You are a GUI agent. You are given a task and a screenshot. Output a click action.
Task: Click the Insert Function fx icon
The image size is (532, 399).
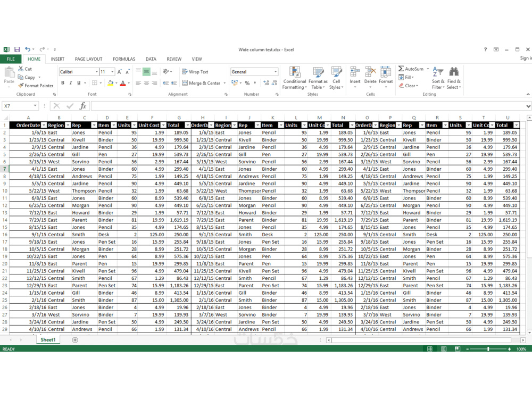pyautogui.click(x=83, y=106)
